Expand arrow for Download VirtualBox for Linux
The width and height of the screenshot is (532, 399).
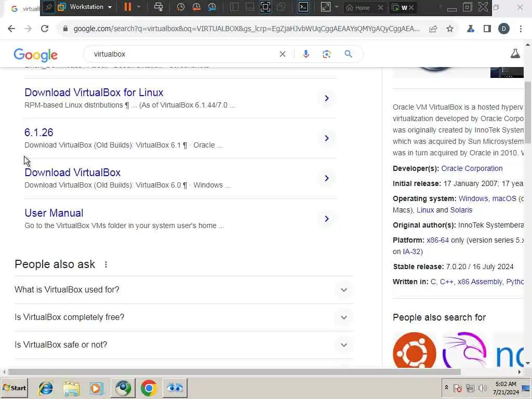tap(327, 98)
